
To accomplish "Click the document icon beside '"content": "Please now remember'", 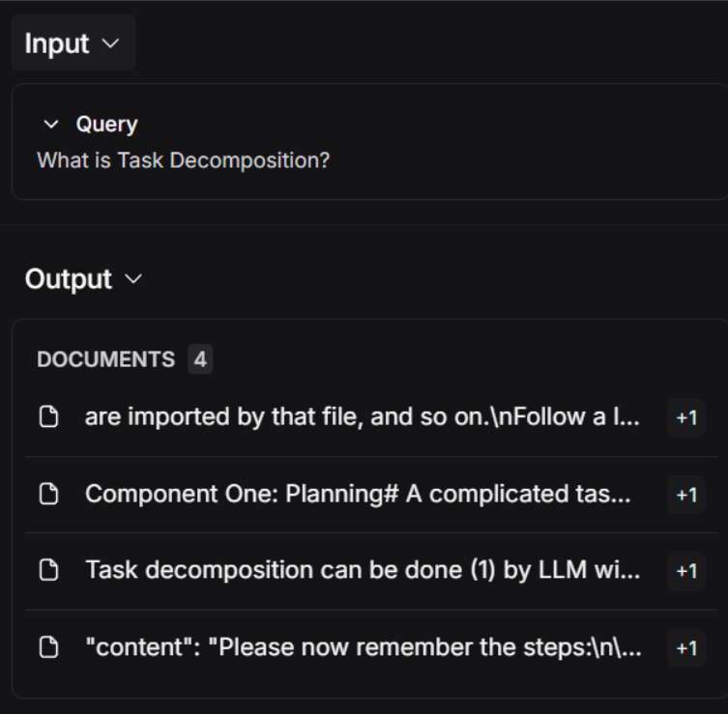I will point(48,647).
